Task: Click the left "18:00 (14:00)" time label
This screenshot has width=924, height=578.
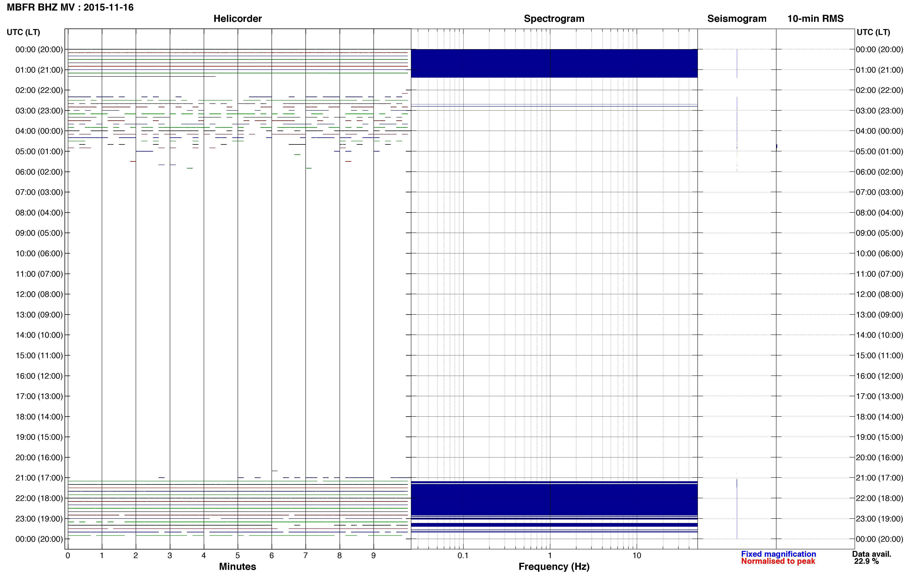Action: [39, 417]
